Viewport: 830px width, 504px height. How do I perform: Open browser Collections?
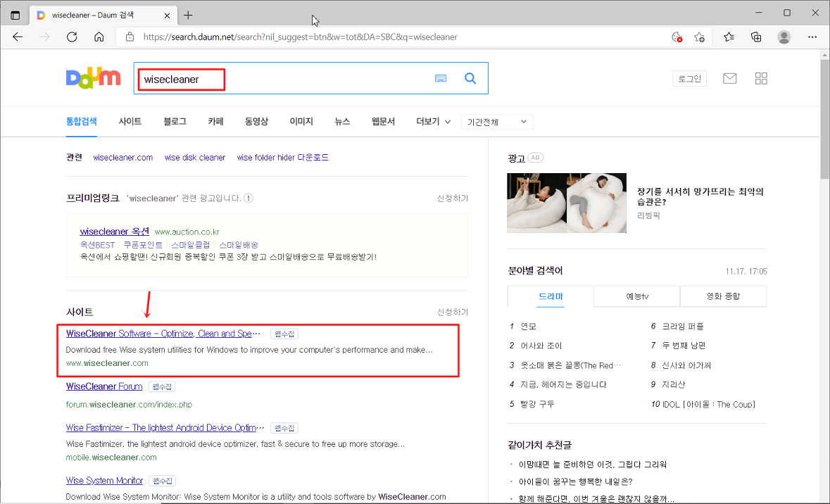point(756,37)
